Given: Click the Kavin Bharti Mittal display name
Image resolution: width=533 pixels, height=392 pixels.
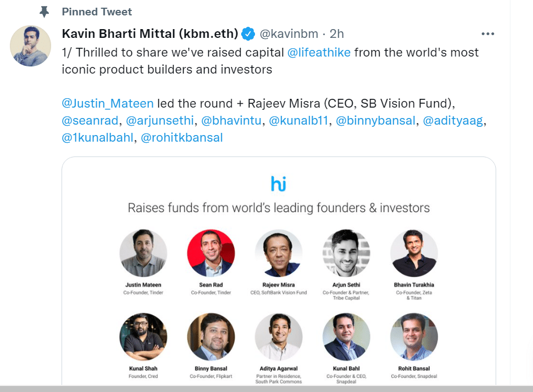Looking at the screenshot, I should (x=150, y=33).
